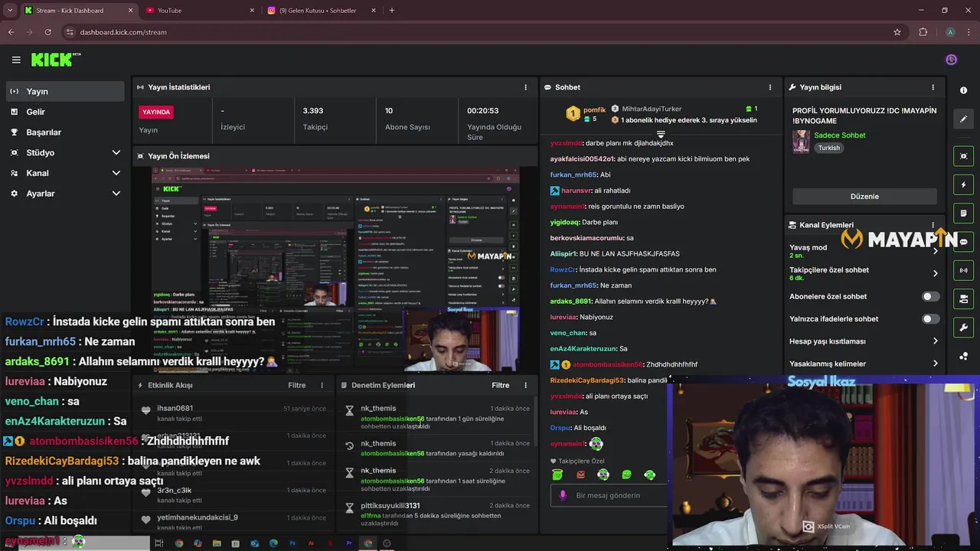Expand the Ayarlar sidebar section chevron
Screen dimensions: 980x551
[x=116, y=194]
